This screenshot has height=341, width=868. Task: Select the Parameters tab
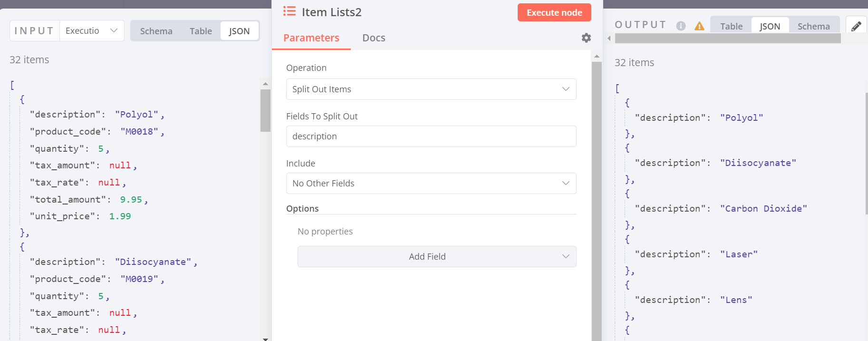[311, 38]
